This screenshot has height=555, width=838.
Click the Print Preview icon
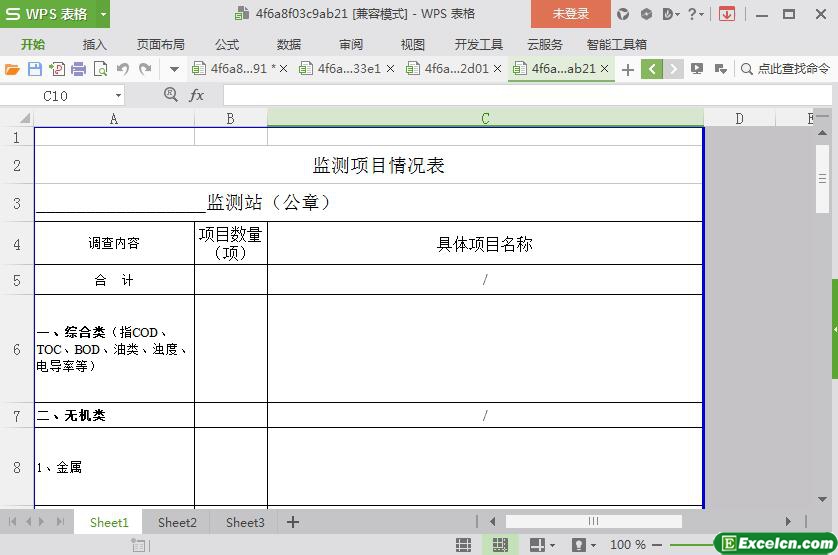(101, 69)
